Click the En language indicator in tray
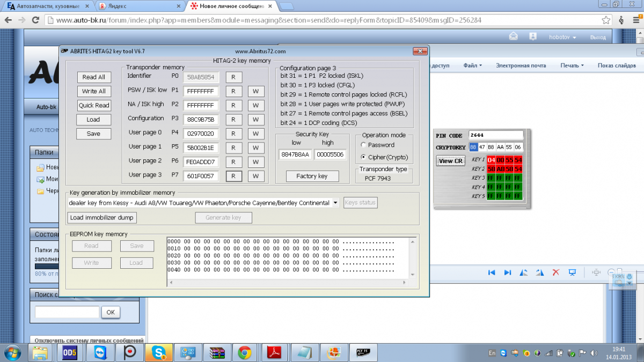644x362 pixels. (x=492, y=353)
